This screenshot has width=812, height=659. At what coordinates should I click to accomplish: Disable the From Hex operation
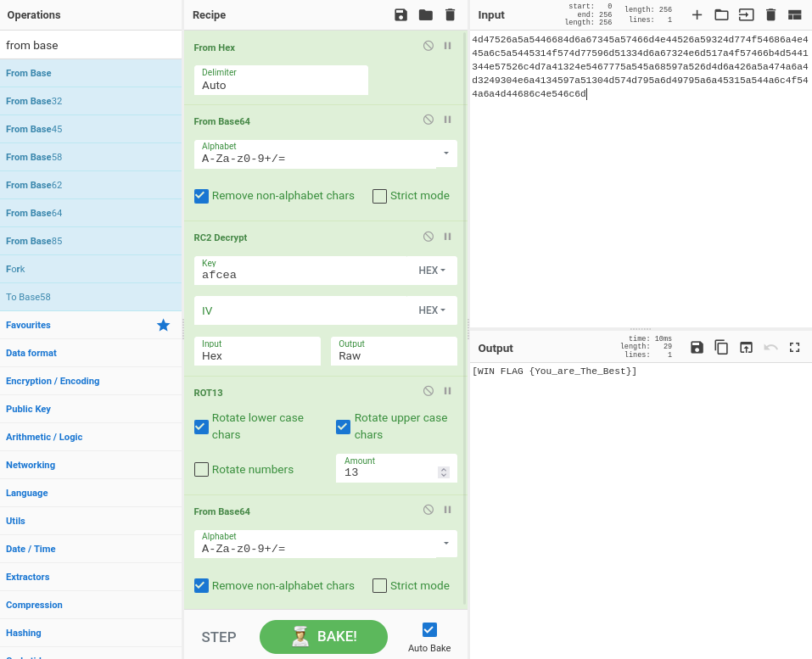pyautogui.click(x=428, y=46)
